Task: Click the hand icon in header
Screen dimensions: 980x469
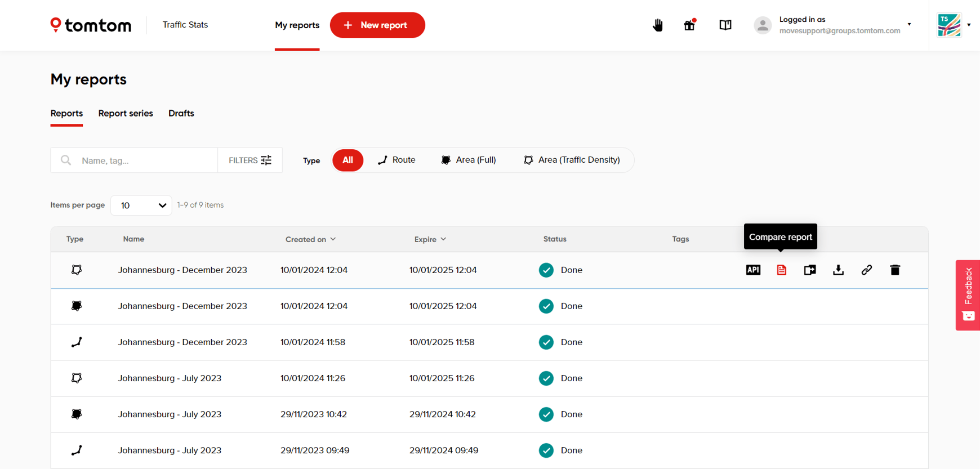Action: (657, 25)
